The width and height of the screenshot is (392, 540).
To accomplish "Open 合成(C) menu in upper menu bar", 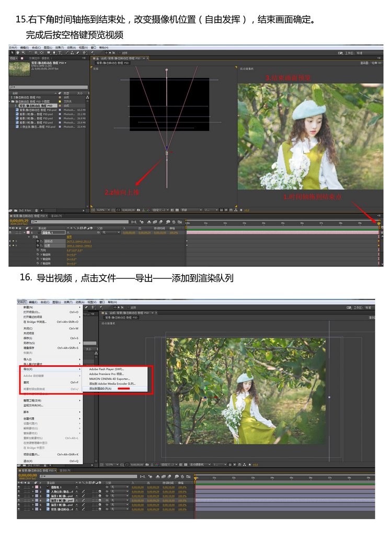I will pyautogui.click(x=37, y=48).
